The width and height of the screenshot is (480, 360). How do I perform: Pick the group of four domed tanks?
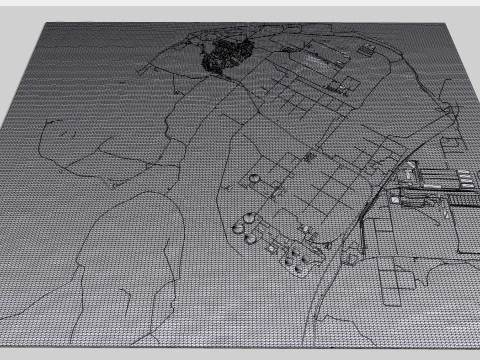(x=297, y=260)
